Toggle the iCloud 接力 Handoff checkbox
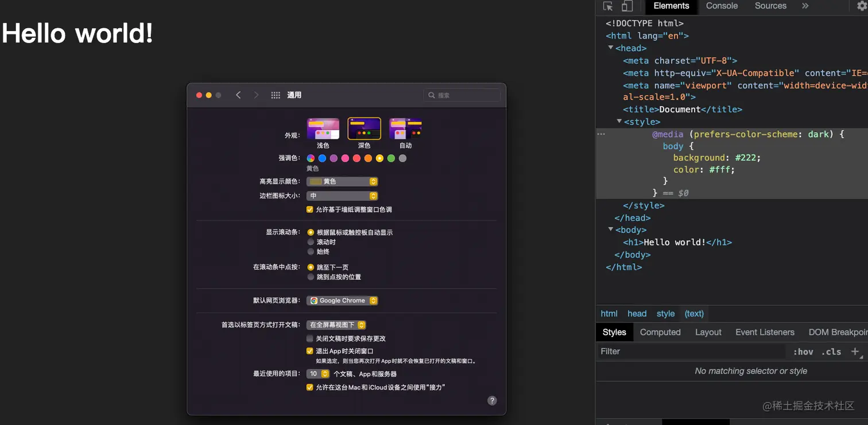 tap(310, 387)
